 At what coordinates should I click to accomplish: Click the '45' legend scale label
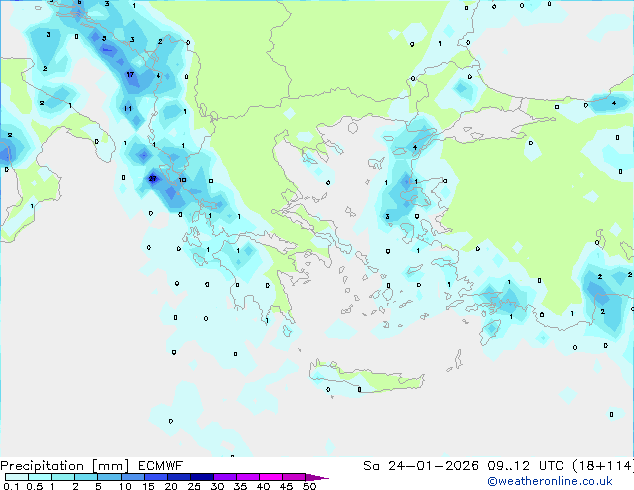tap(286, 486)
